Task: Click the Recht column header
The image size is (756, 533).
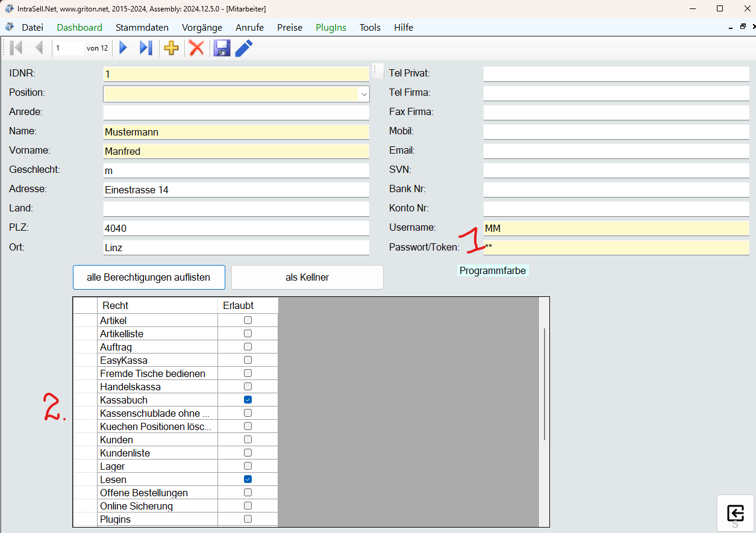Action: click(x=157, y=305)
